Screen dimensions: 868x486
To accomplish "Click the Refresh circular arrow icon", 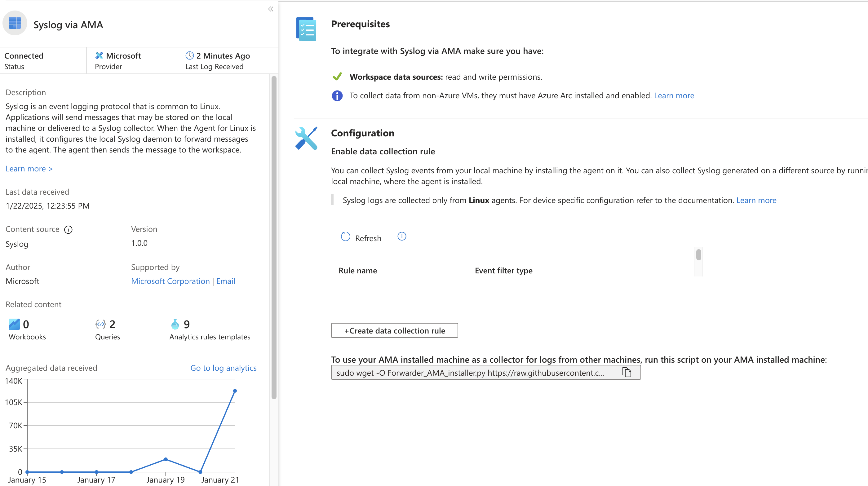I will (345, 237).
